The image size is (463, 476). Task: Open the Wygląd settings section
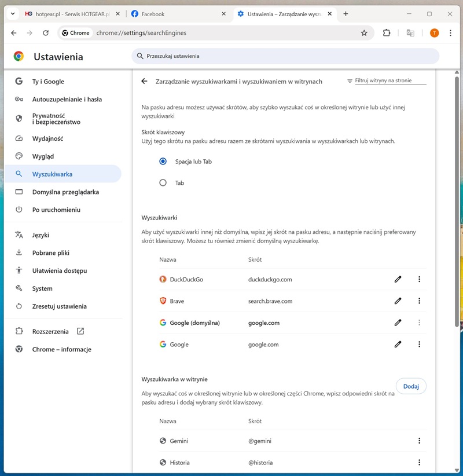pos(43,156)
